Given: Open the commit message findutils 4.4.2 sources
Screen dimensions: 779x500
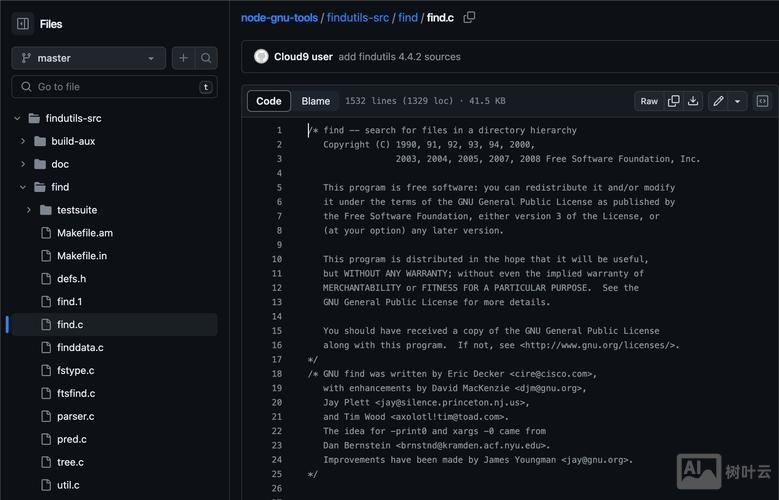Looking at the screenshot, I should pos(399,57).
